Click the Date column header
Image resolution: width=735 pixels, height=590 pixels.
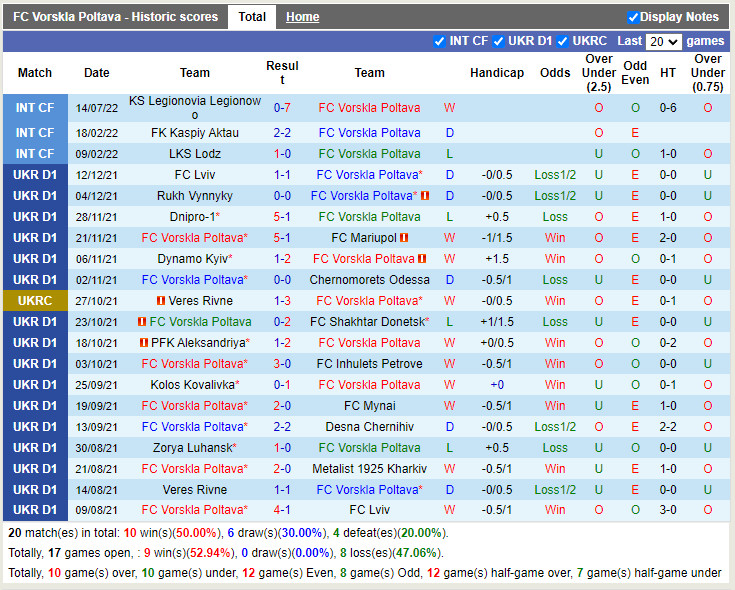(97, 73)
